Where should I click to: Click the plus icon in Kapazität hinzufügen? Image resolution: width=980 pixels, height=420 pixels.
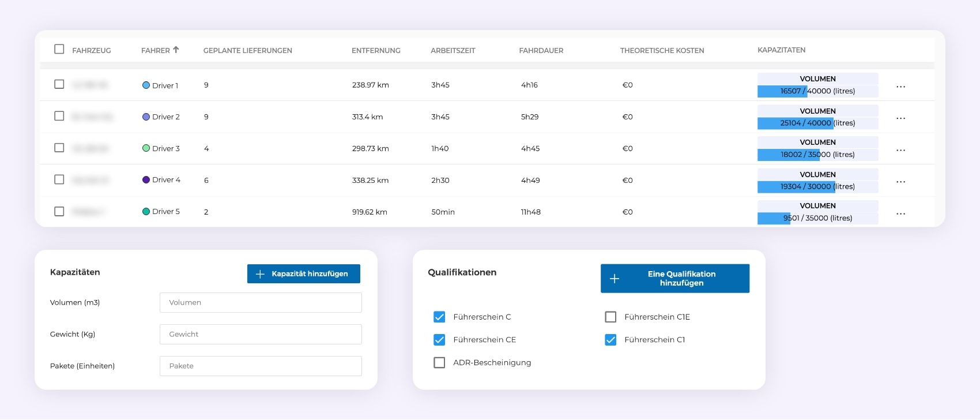click(x=260, y=274)
